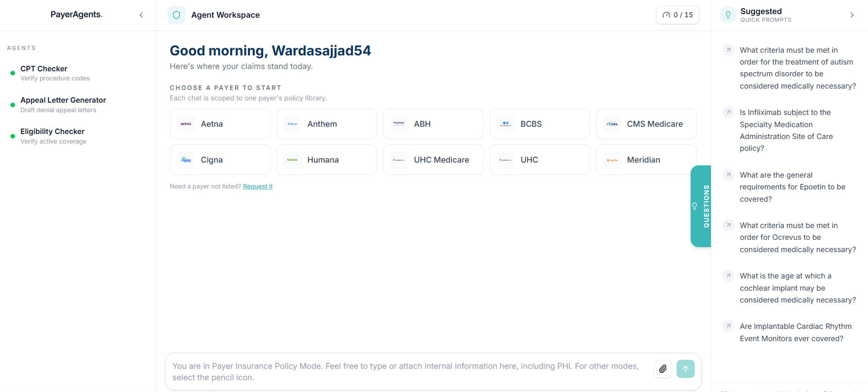Use the autism spectrum disorder criteria prompt

click(x=798, y=68)
